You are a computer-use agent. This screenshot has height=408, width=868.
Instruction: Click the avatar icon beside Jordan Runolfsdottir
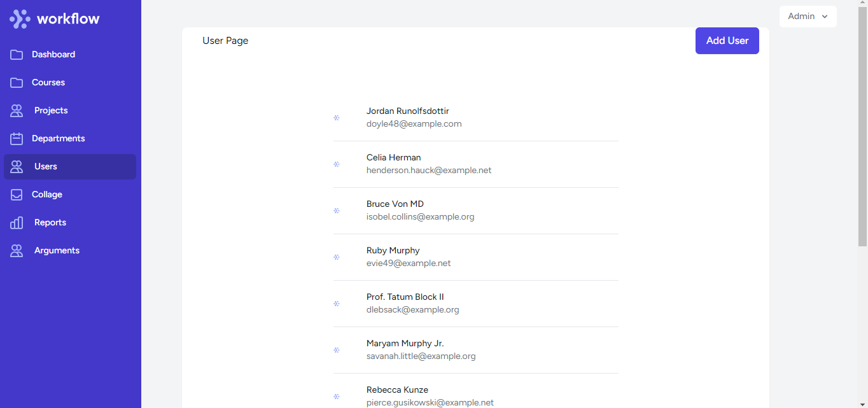(x=336, y=118)
